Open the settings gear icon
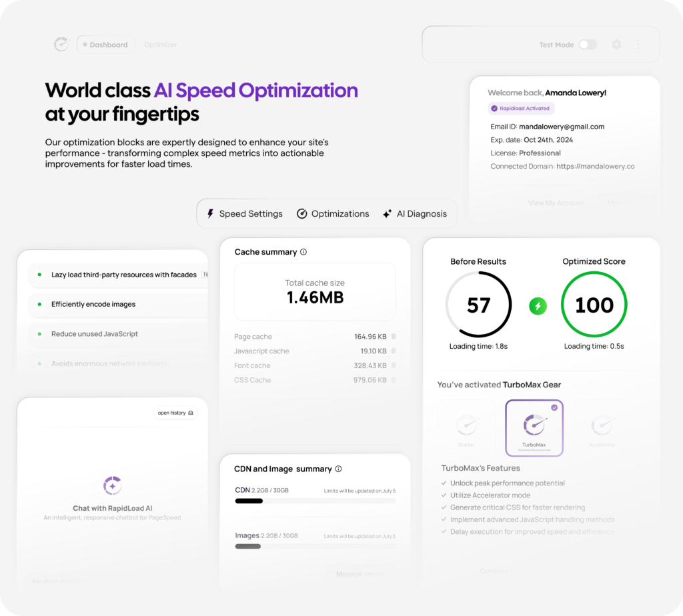The image size is (683, 616). 616,45
